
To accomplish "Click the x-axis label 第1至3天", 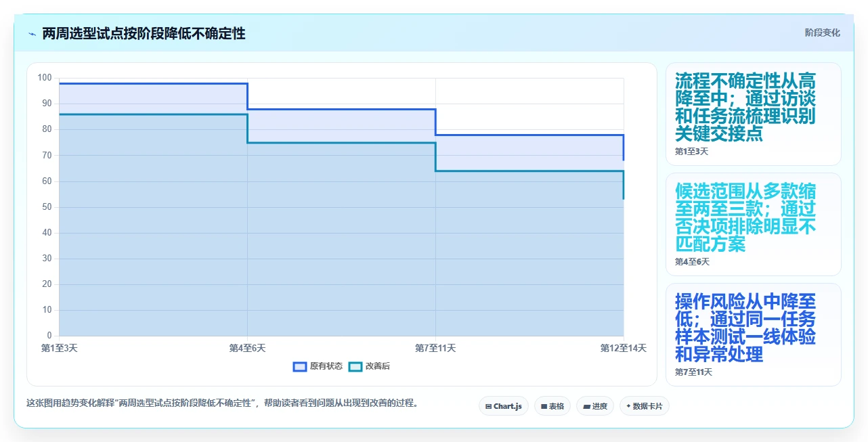I will click(x=59, y=348).
